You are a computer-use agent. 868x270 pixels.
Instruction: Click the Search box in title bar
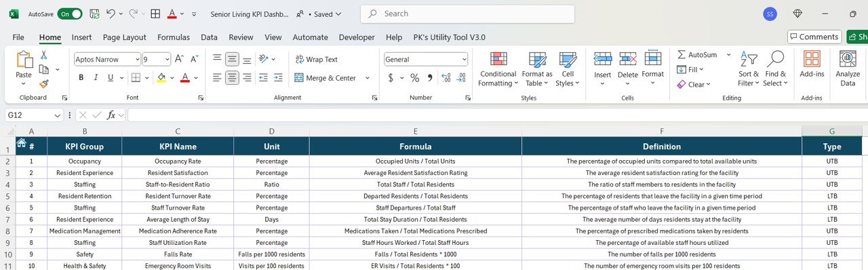click(x=467, y=14)
